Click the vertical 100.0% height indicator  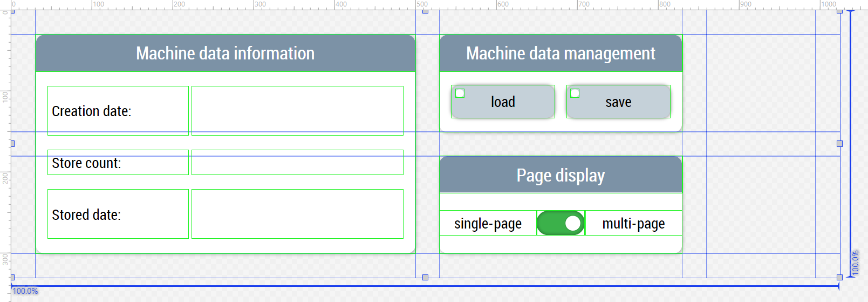pyautogui.click(x=855, y=263)
